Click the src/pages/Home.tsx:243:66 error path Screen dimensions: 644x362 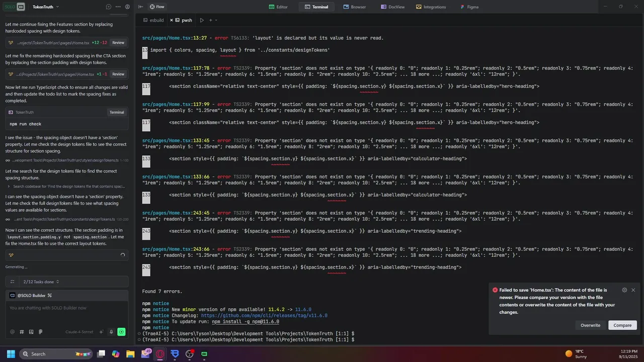(176, 249)
